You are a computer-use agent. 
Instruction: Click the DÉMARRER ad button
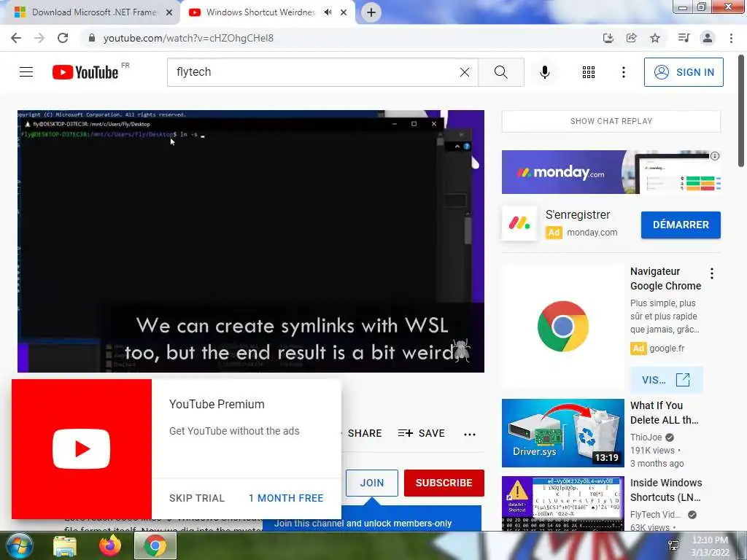pos(681,225)
